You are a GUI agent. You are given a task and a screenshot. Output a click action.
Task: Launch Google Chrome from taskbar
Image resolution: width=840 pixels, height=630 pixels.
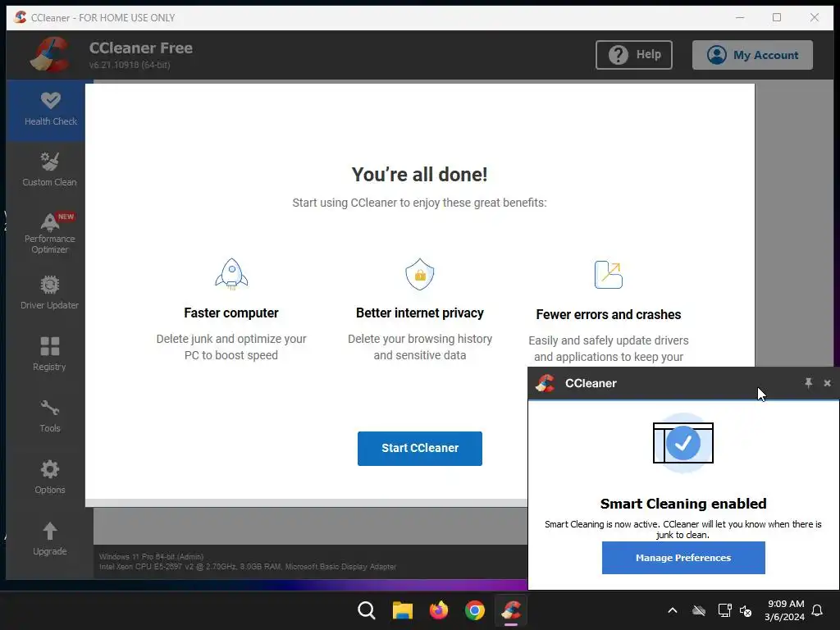pyautogui.click(x=475, y=610)
